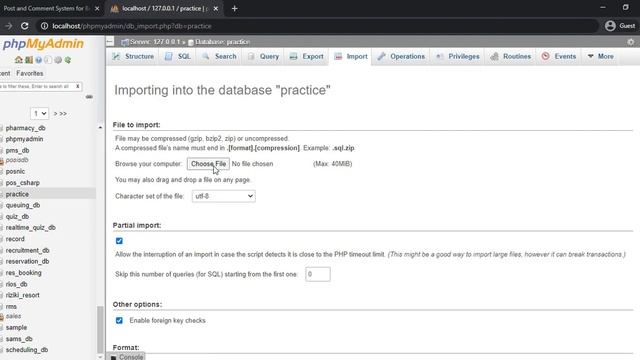The height and width of the screenshot is (360, 640).
Task: Click browser forward arrow
Action: pyautogui.click(x=9, y=26)
